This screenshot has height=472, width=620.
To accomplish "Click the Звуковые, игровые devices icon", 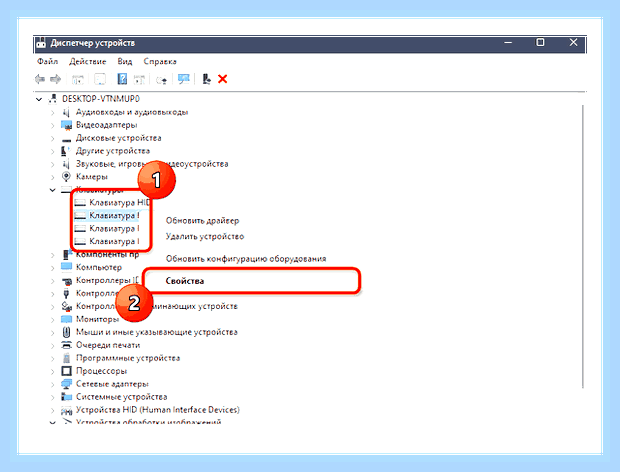I will click(66, 164).
